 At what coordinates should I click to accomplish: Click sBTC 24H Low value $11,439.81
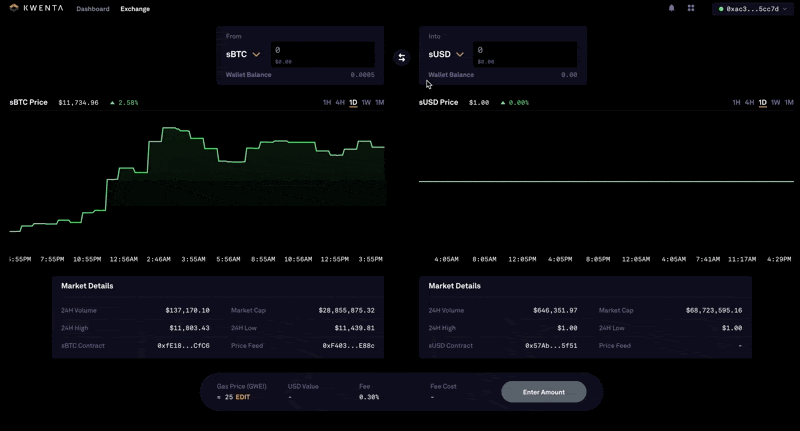(355, 328)
